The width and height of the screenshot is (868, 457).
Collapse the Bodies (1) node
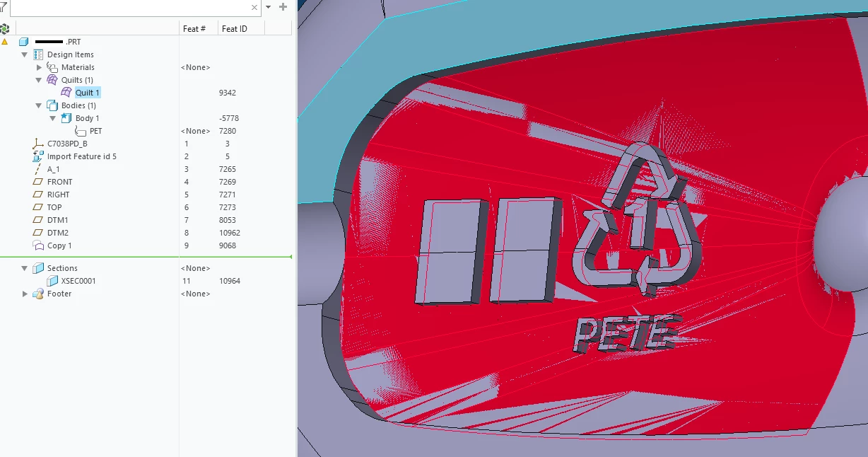pyautogui.click(x=39, y=105)
